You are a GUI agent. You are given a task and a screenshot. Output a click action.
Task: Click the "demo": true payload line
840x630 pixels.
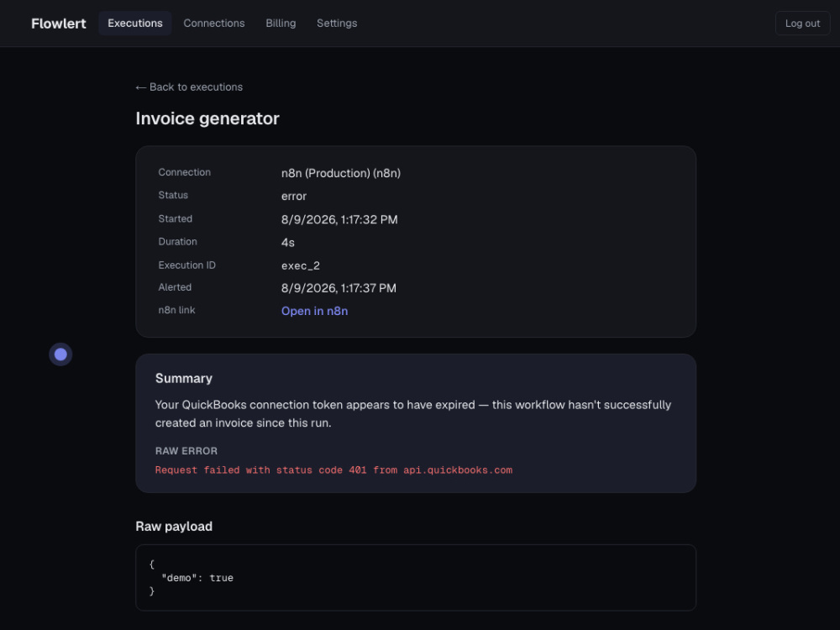click(x=197, y=578)
